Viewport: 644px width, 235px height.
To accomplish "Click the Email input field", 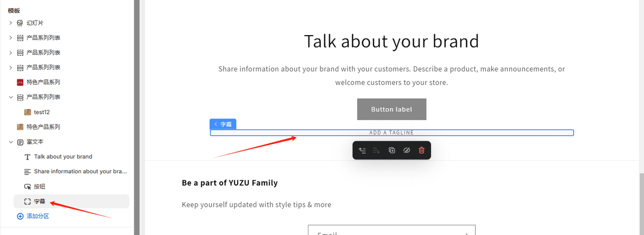I will tap(391, 230).
